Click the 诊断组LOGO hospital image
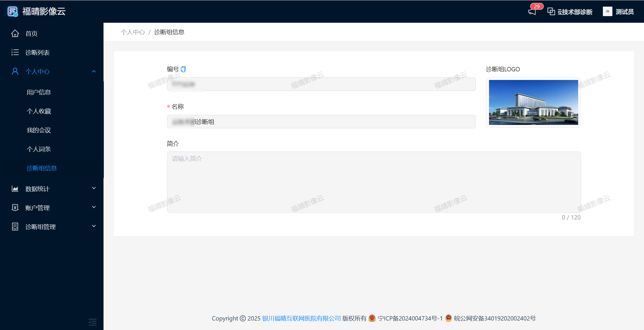This screenshot has width=644, height=330. (533, 102)
